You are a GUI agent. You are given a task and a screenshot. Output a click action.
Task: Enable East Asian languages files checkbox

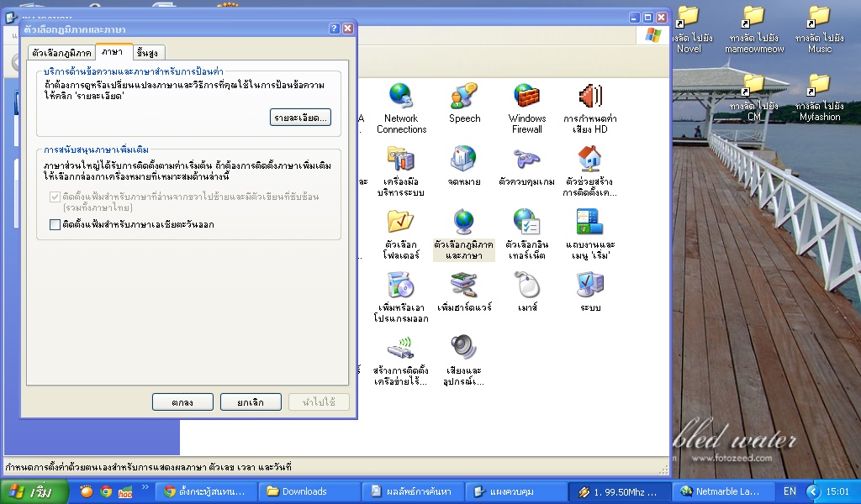coord(55,224)
